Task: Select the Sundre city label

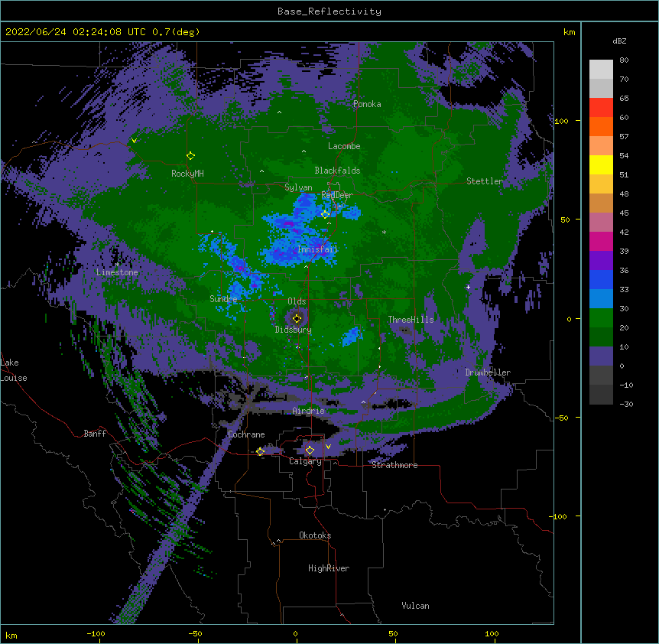Action: point(223,299)
